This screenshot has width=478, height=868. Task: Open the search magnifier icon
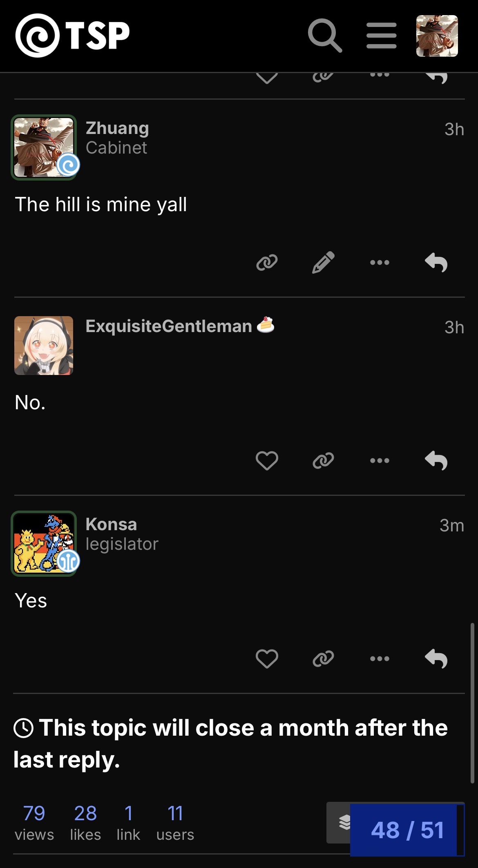click(x=324, y=36)
